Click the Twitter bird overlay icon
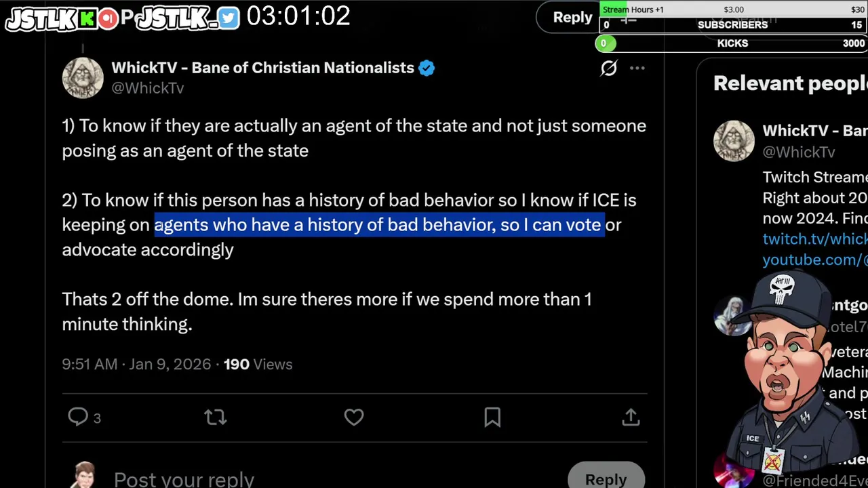The height and width of the screenshot is (488, 868). pyautogui.click(x=229, y=18)
